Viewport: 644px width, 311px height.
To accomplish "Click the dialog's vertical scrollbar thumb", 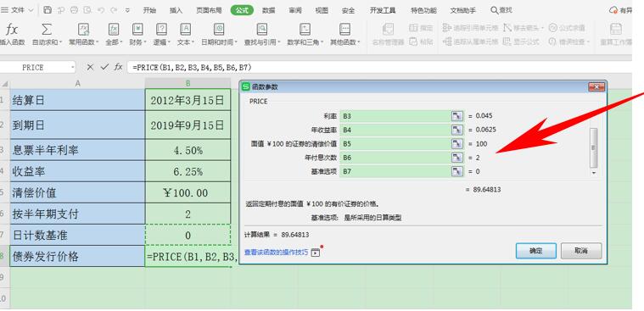I will coord(593,147).
